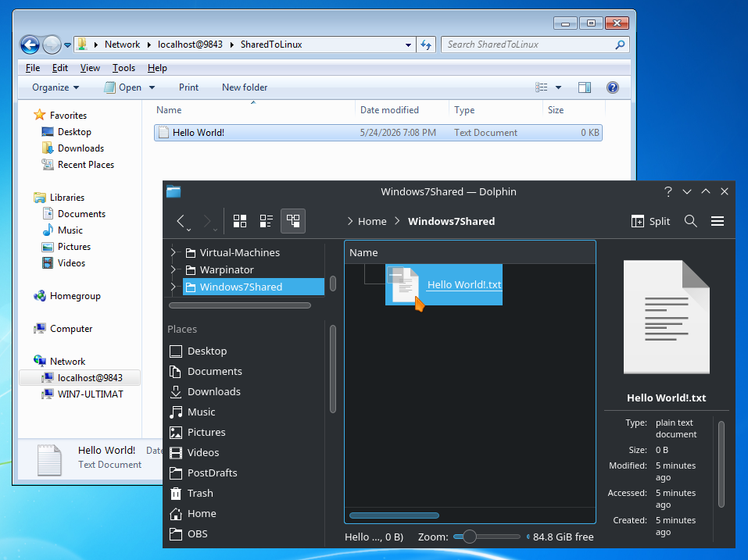748x560 pixels.
Task: Open the Tools menu
Action: click(123, 68)
